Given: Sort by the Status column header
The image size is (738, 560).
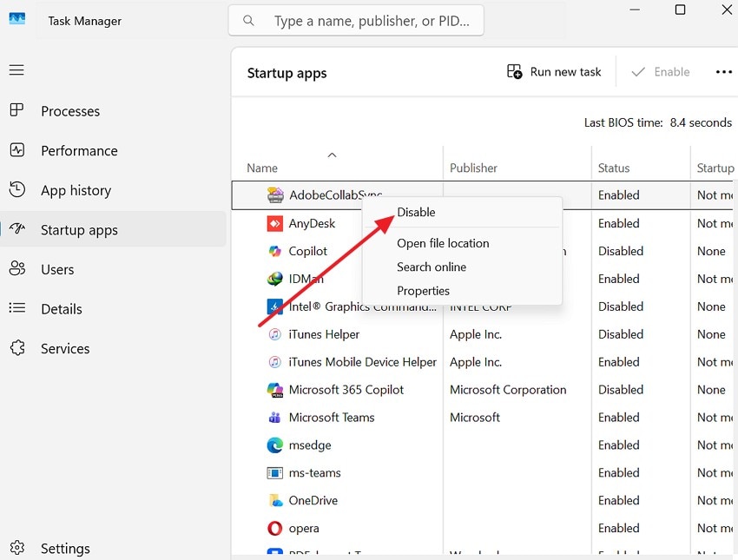Looking at the screenshot, I should pyautogui.click(x=614, y=168).
